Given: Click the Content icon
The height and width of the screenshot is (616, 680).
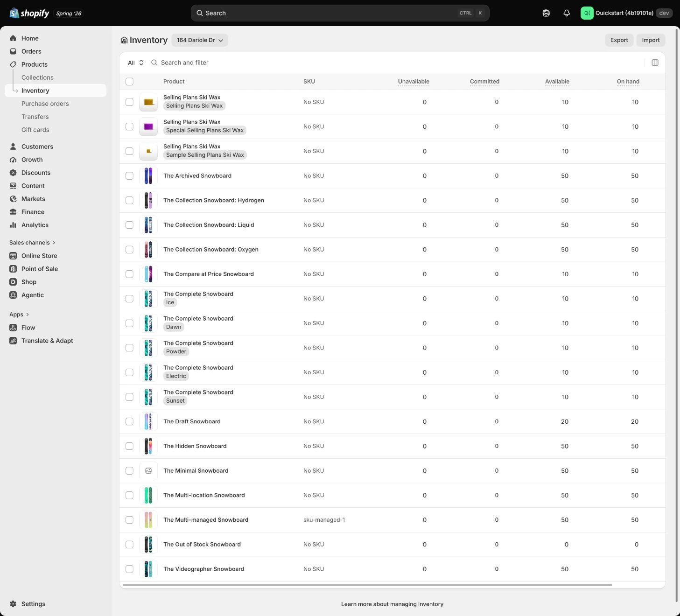Looking at the screenshot, I should [13, 186].
